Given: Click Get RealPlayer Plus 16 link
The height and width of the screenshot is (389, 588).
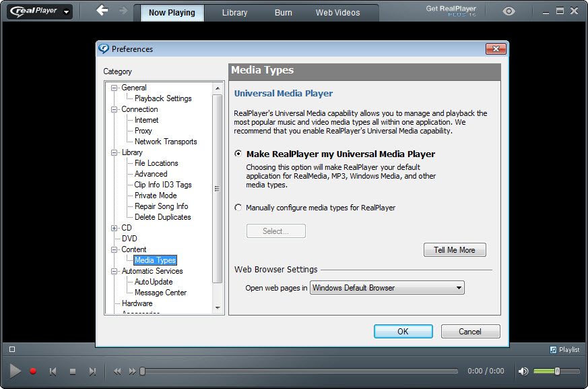Looking at the screenshot, I should 451,11.
